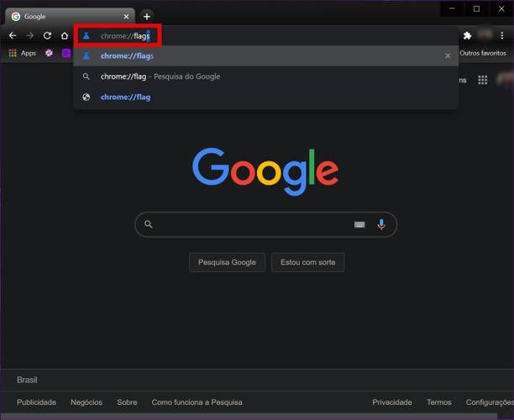
Task: Click the blurred profile avatar in the toolbar
Action: click(485, 34)
